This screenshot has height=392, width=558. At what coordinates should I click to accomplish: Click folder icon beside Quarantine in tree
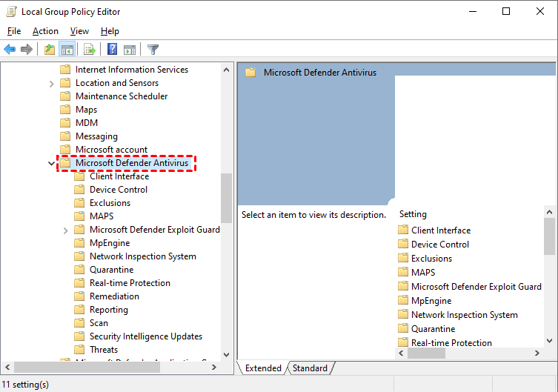click(x=79, y=269)
